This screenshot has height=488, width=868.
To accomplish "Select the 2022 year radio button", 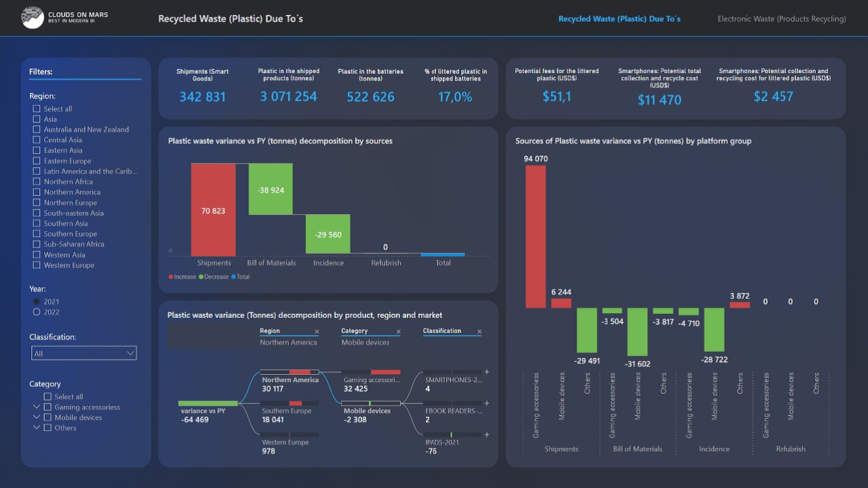I will [x=37, y=312].
